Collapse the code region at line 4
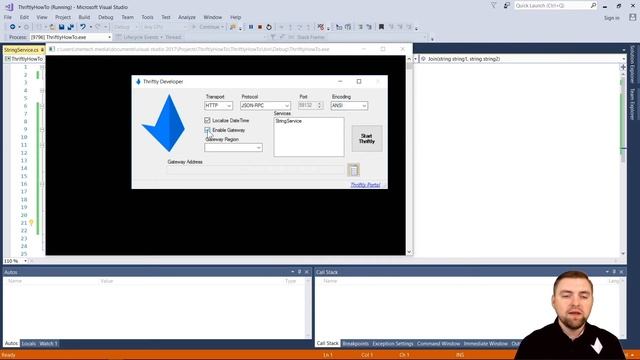The height and width of the screenshot is (360, 640). point(42,91)
